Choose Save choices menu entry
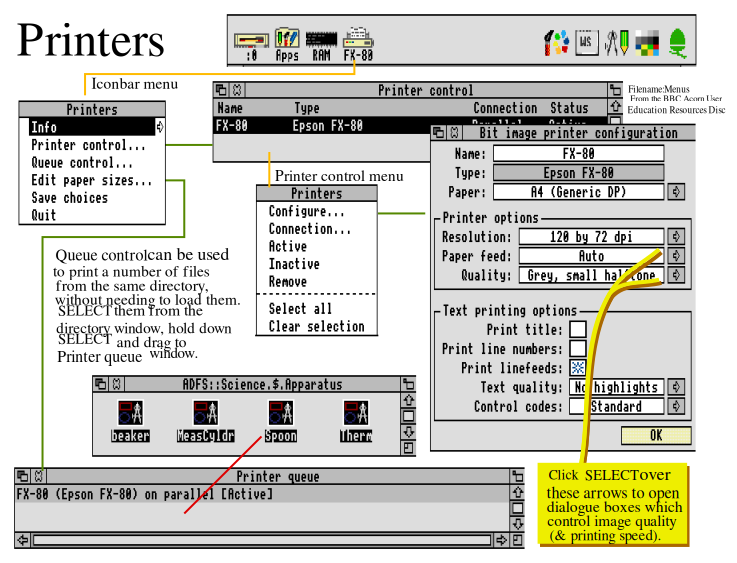 coord(92,198)
